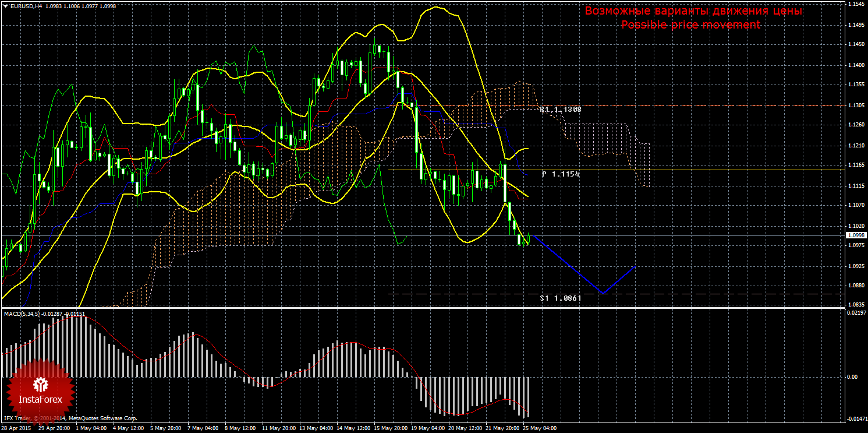The image size is (868, 433).
Task: Click the 'Possible price movement' red text
Action: [x=690, y=25]
